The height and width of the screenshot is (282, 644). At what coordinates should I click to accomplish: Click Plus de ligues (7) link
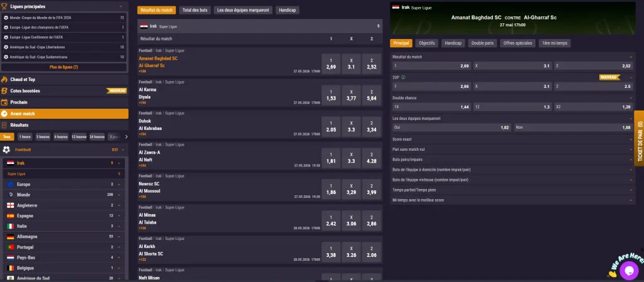tap(64, 67)
